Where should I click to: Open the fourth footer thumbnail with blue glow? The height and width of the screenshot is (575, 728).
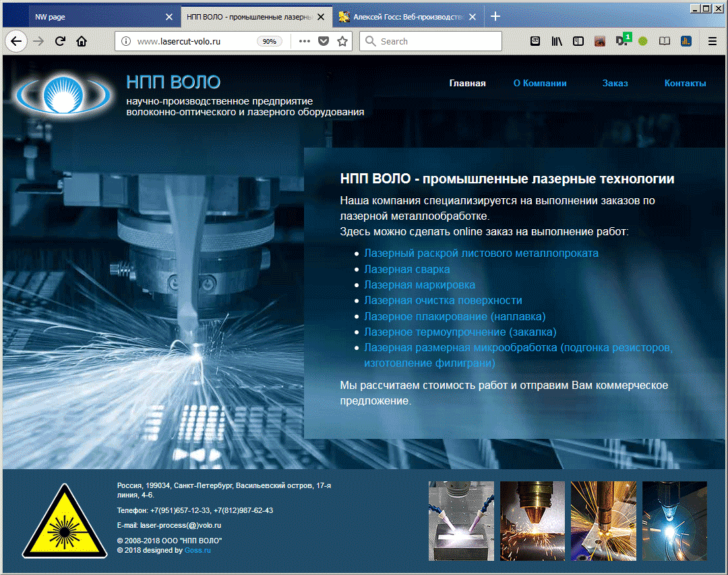tap(675, 521)
